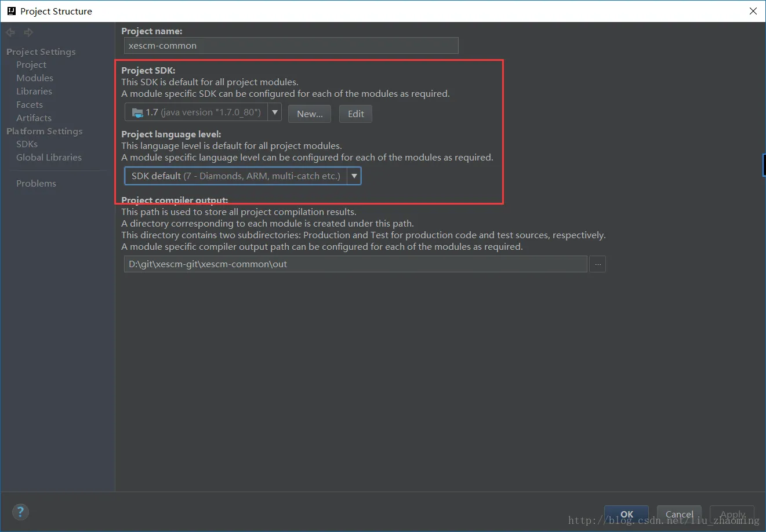Click the 'Project language level:' label

coord(171,134)
